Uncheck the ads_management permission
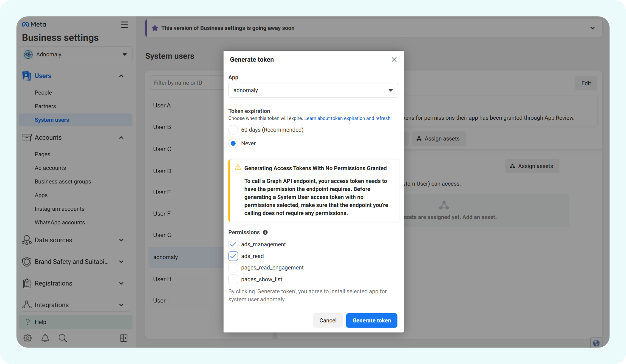The image size is (626, 364). [233, 244]
